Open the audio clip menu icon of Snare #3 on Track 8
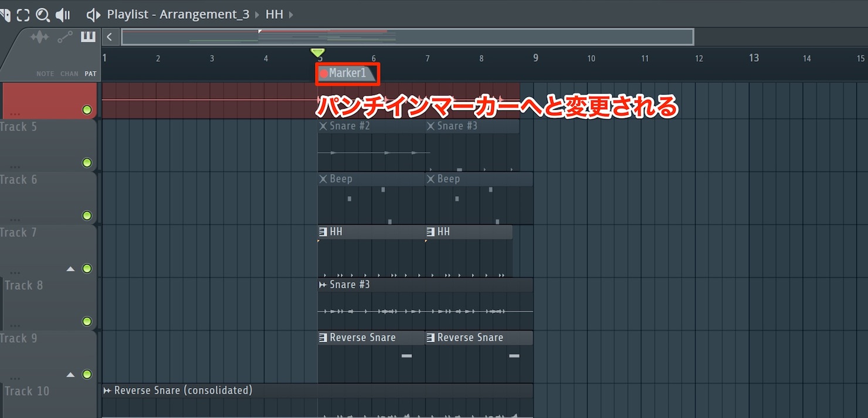The image size is (868, 418). tap(323, 285)
